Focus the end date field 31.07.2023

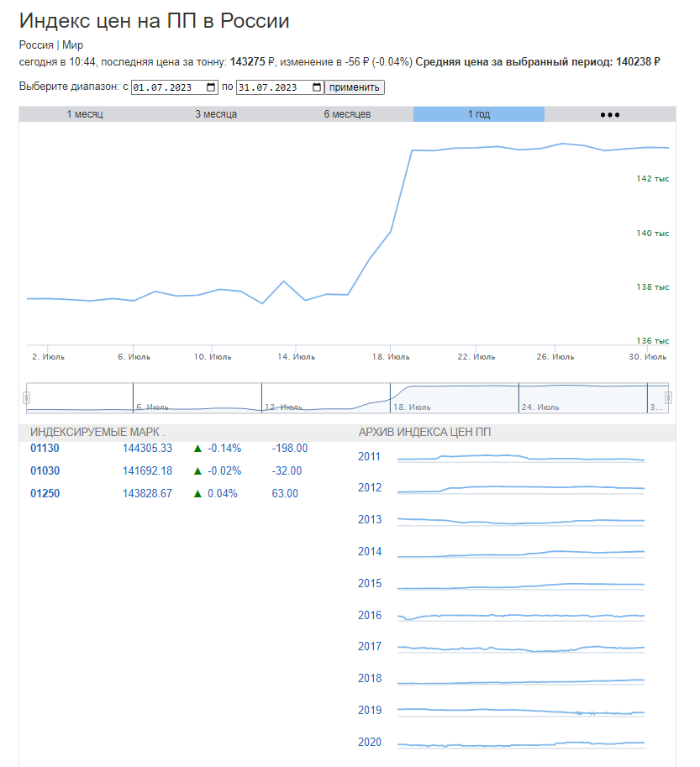[x=280, y=87]
